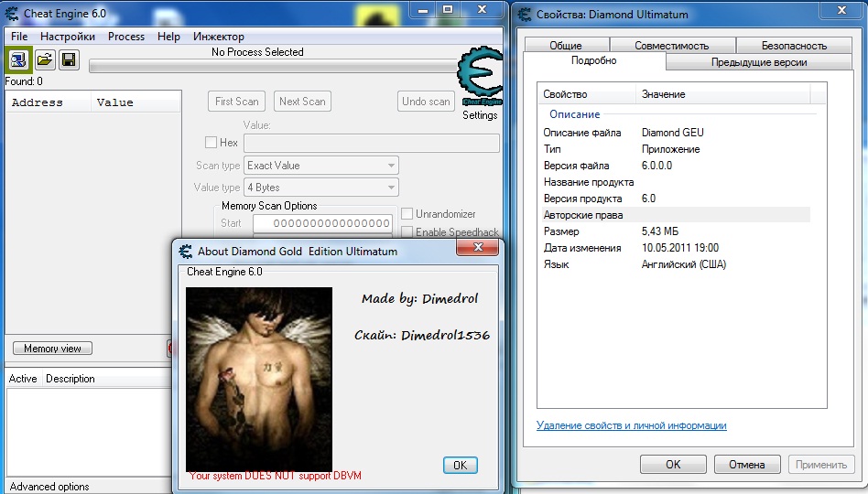The width and height of the screenshot is (868, 494).
Task: Click the red DBVM support message
Action: click(275, 476)
